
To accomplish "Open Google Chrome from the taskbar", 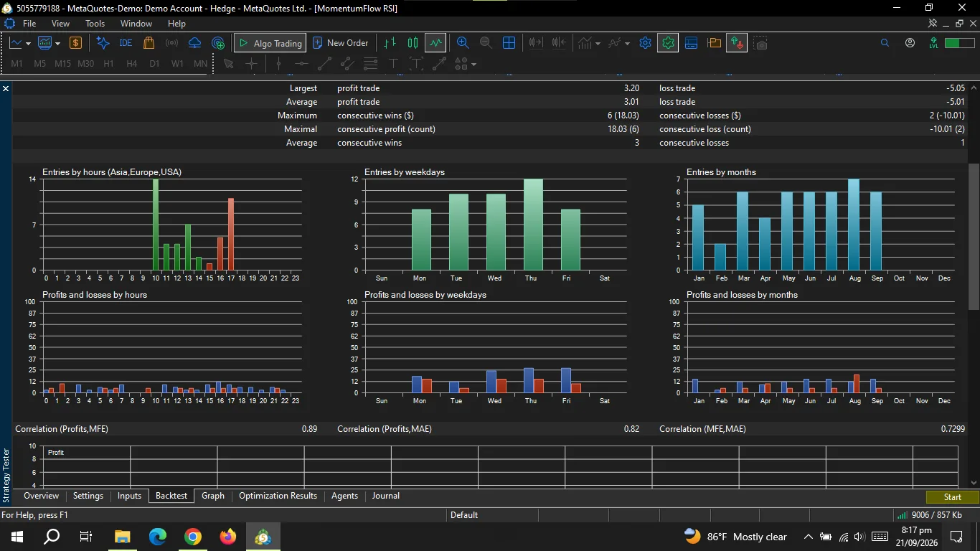I will coord(193,537).
